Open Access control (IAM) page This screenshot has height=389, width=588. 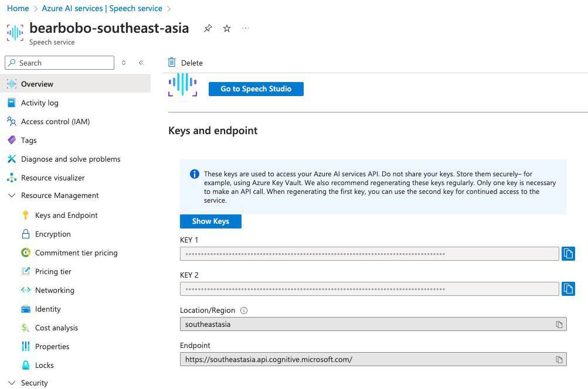coord(55,121)
